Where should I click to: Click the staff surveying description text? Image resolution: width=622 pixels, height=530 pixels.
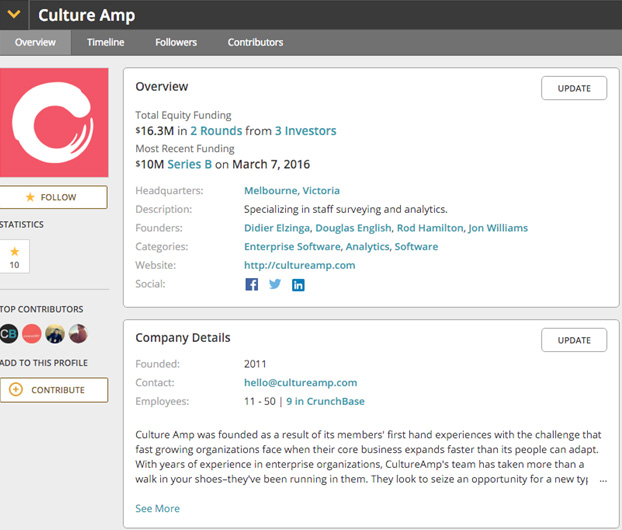coord(346,209)
